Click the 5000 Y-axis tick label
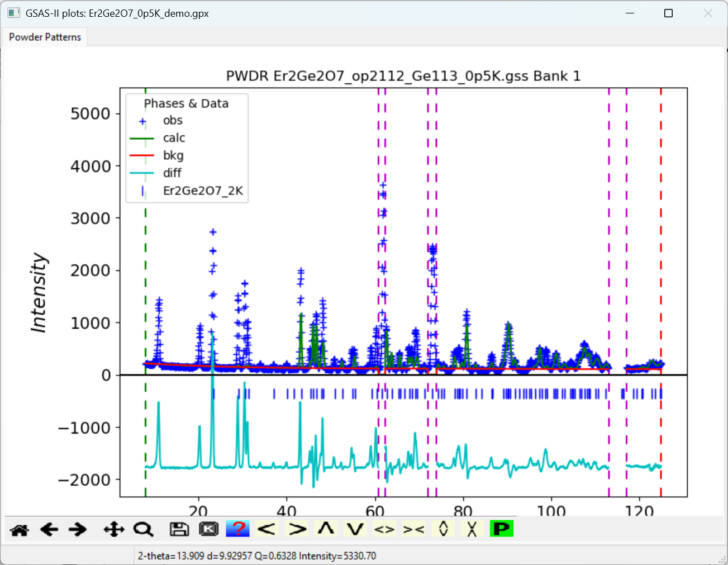This screenshot has width=728, height=565. click(x=91, y=114)
